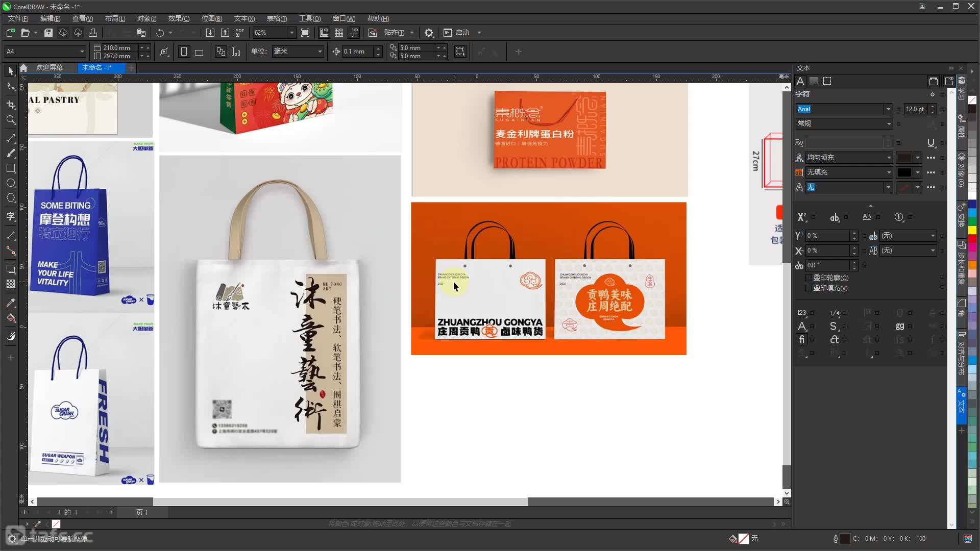Open the zoom level 62% dropdown
This screenshot has width=980, height=551.
click(x=292, y=33)
